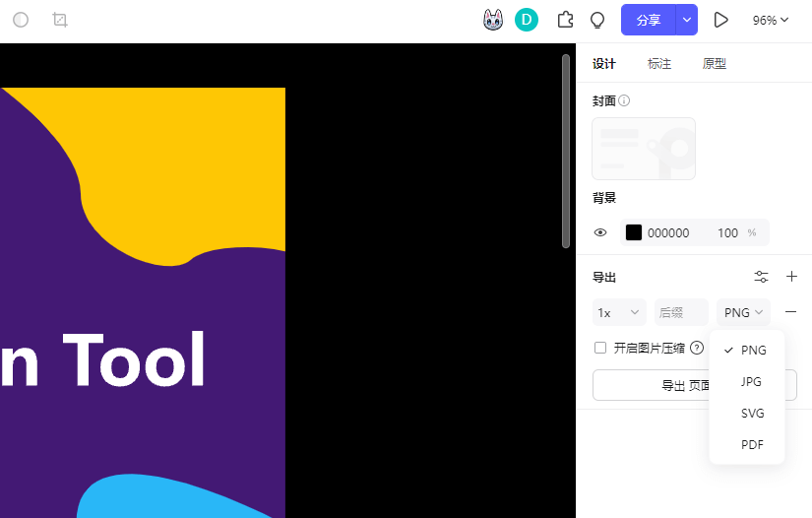Enable 开启图片压缩 checkbox
The width and height of the screenshot is (812, 518).
click(x=600, y=348)
